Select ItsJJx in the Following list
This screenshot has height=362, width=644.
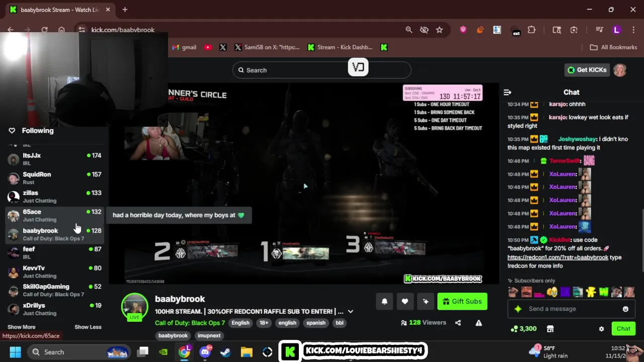(x=55, y=159)
